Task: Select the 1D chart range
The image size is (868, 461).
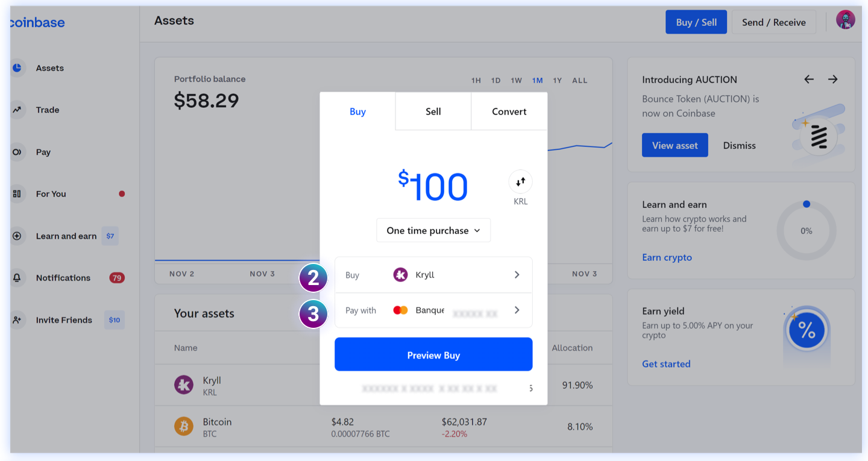Action: (x=496, y=80)
